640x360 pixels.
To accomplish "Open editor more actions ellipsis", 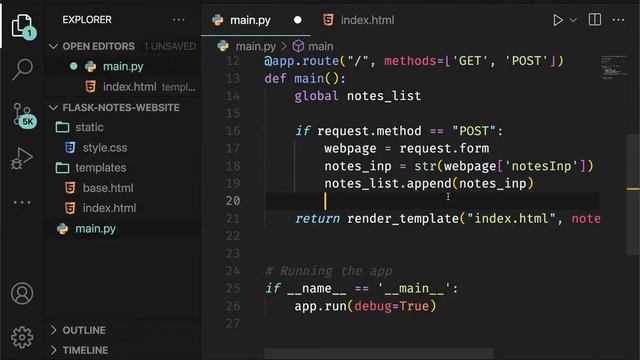I will point(618,20).
